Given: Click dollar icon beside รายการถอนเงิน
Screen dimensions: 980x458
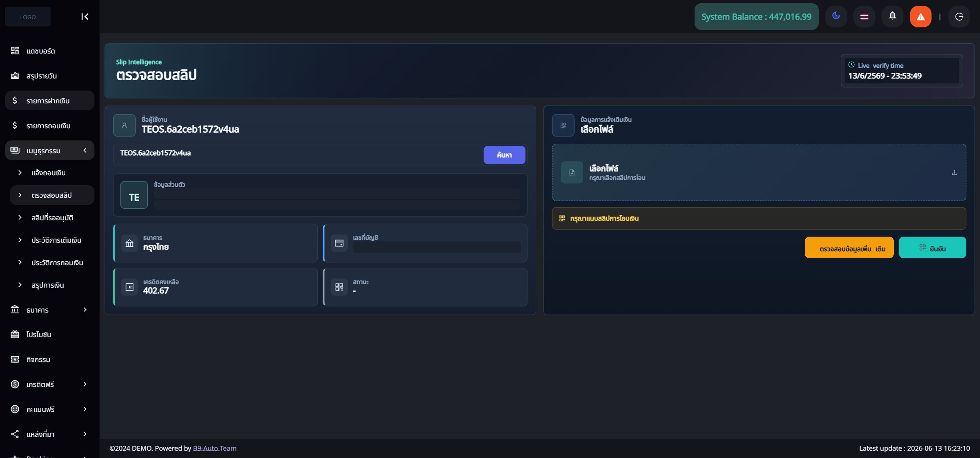Looking at the screenshot, I should (15, 125).
